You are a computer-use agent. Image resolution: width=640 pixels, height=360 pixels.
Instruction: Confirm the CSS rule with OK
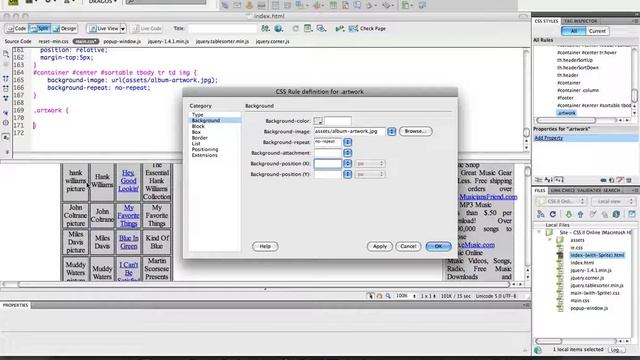(x=438, y=246)
